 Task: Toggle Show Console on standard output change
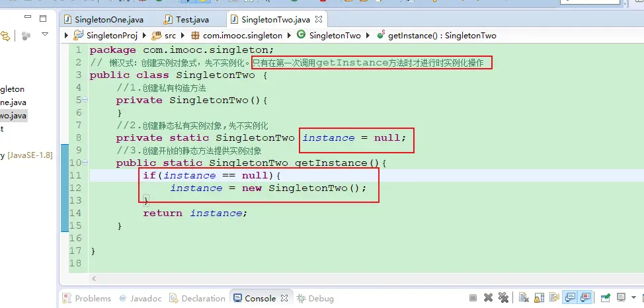click(569, 298)
